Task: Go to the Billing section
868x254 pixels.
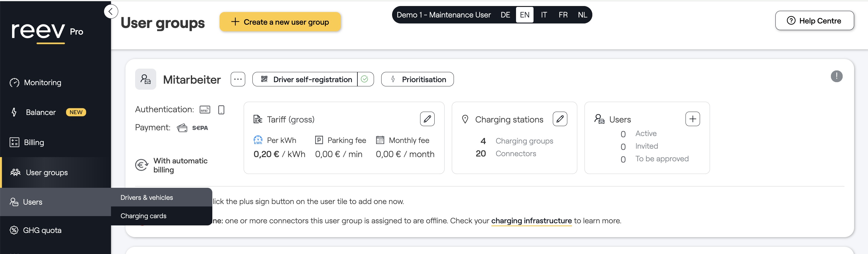Action: 34,142
